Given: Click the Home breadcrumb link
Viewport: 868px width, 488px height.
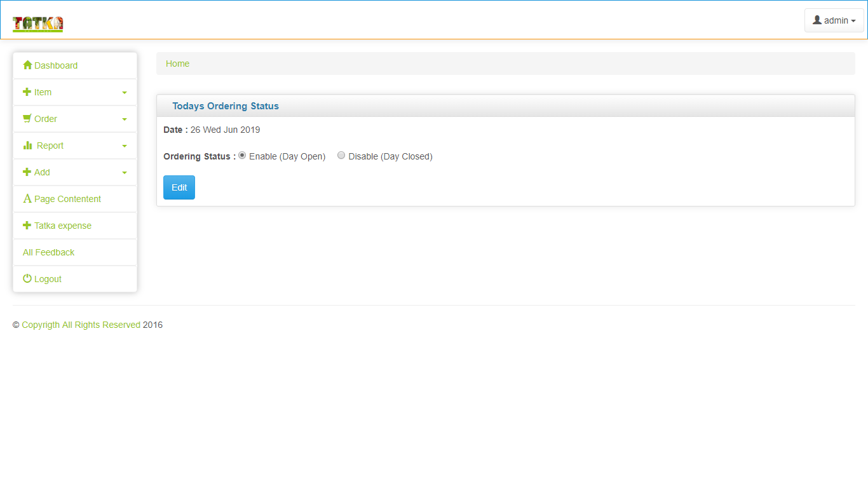Looking at the screenshot, I should (x=177, y=64).
